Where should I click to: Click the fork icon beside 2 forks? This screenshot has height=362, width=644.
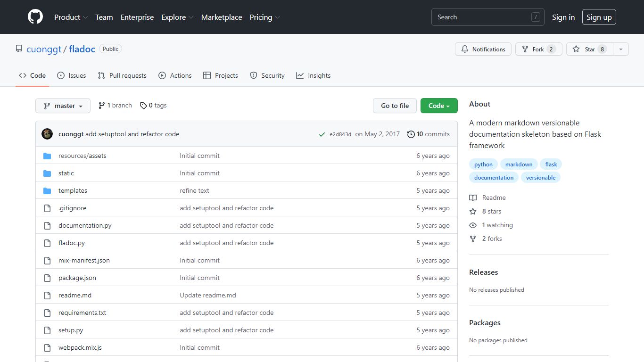tap(473, 239)
